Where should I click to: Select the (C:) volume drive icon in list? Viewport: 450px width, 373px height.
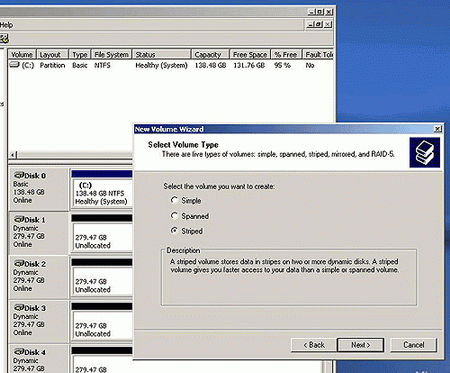click(14, 65)
